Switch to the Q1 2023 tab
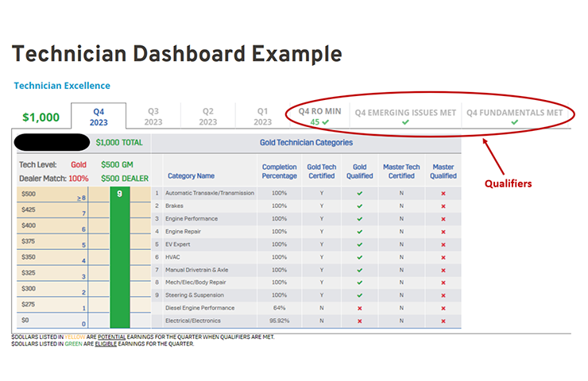 coord(262,117)
